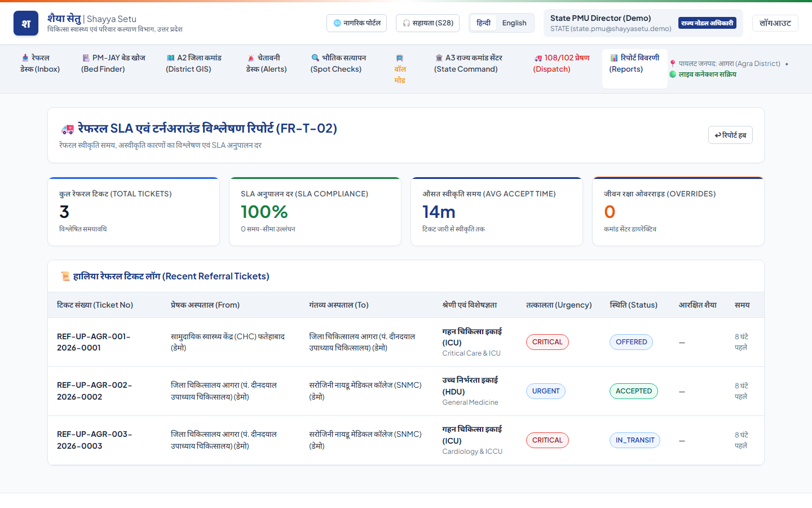812x508 pixels.
Task: Click the scroll icon beside ticket log heading
Action: click(x=65, y=277)
